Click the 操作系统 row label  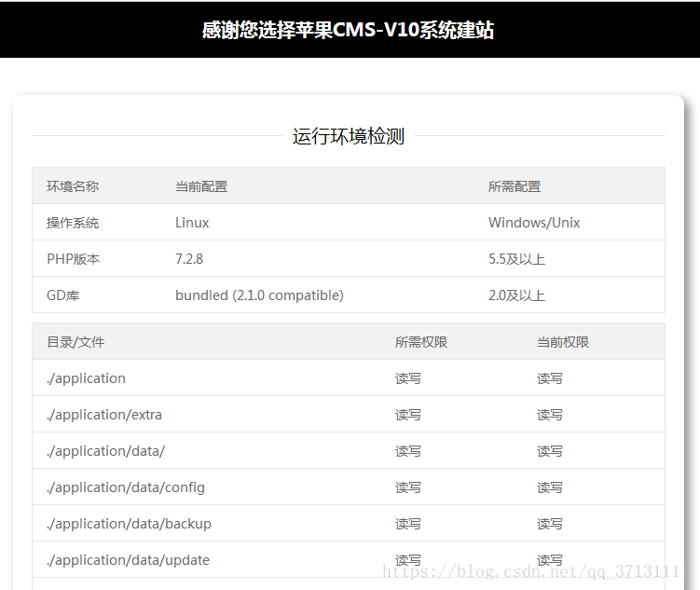pos(73,223)
